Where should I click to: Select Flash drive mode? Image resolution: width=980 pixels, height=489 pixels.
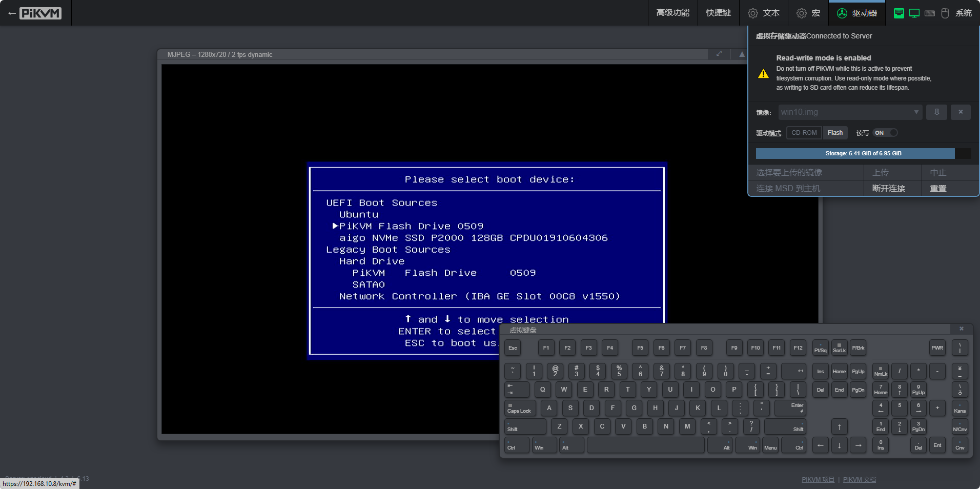[835, 133]
